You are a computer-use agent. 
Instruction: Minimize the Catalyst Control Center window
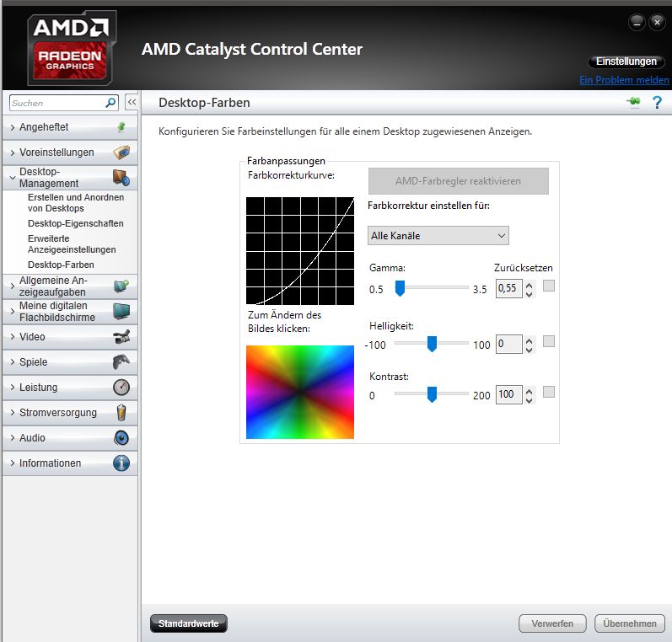pos(637,22)
